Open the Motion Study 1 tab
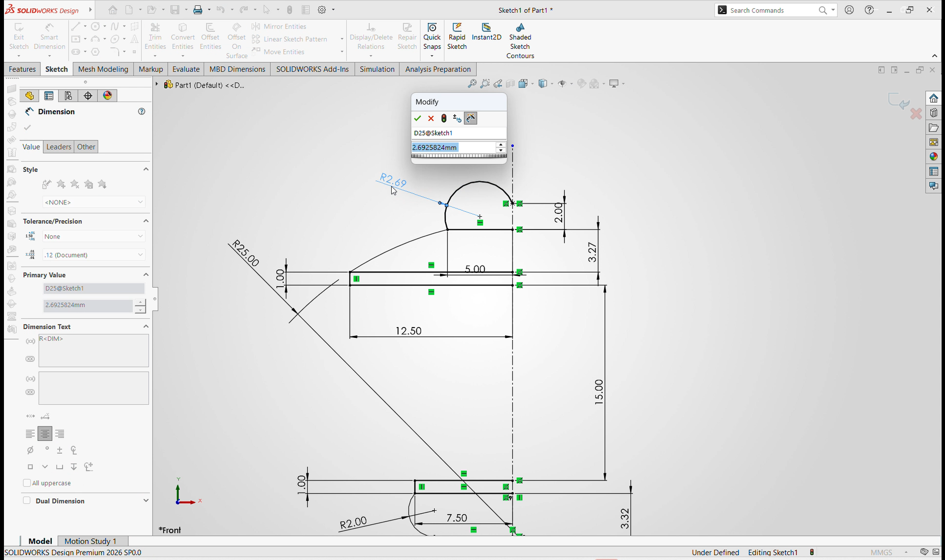This screenshot has width=945, height=560. (x=91, y=541)
